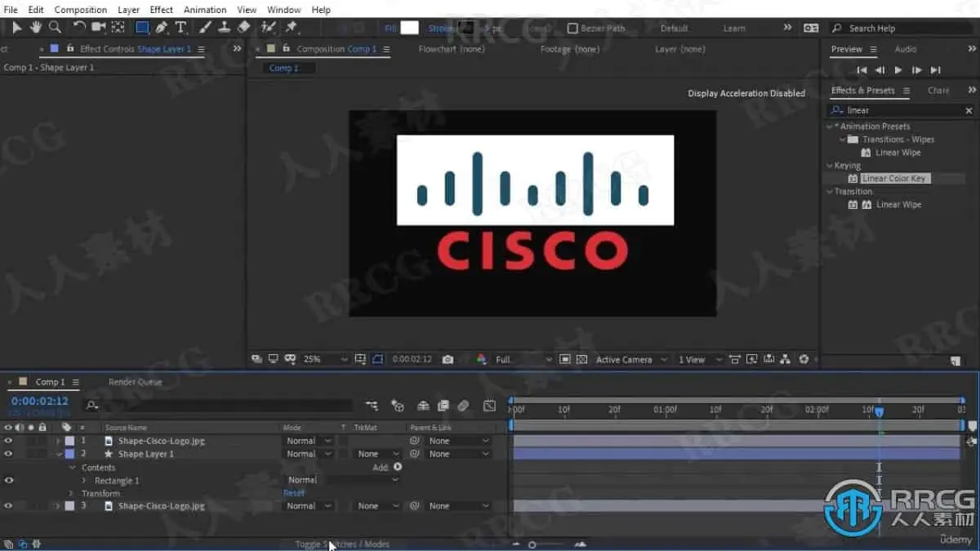Select the Rotation tool
This screenshot has height=551, width=980.
80,28
